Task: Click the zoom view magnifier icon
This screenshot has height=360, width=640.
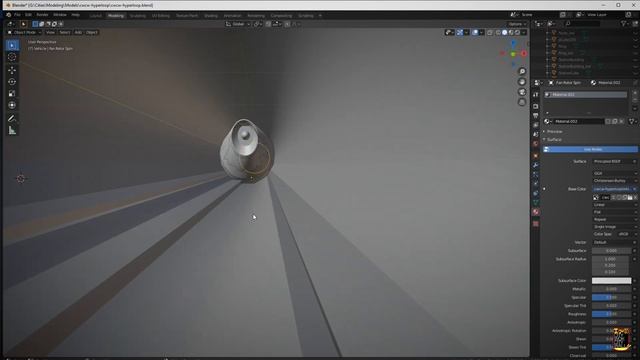Action: click(522, 71)
